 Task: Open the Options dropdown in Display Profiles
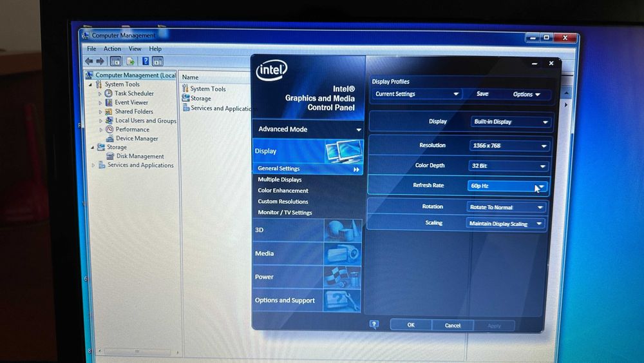coord(526,95)
